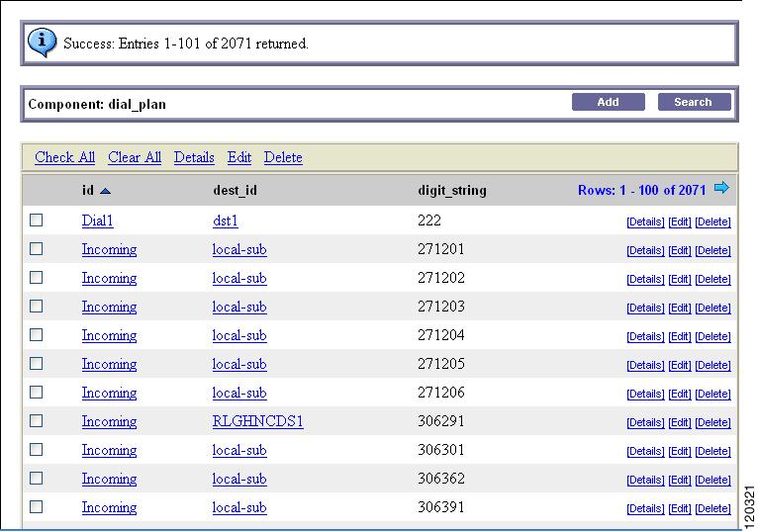Choose Clear All in the action bar

pos(135,157)
